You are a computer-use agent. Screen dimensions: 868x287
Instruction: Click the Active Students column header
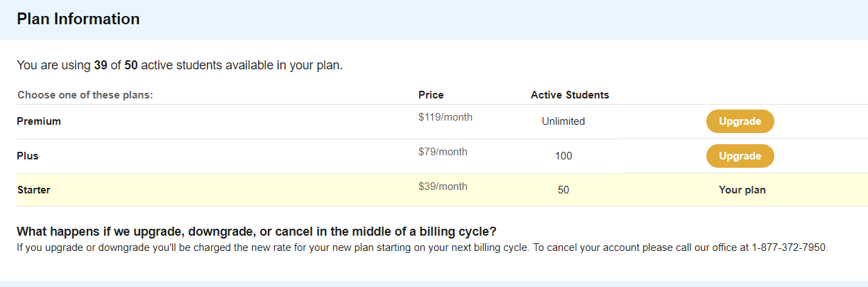point(570,95)
